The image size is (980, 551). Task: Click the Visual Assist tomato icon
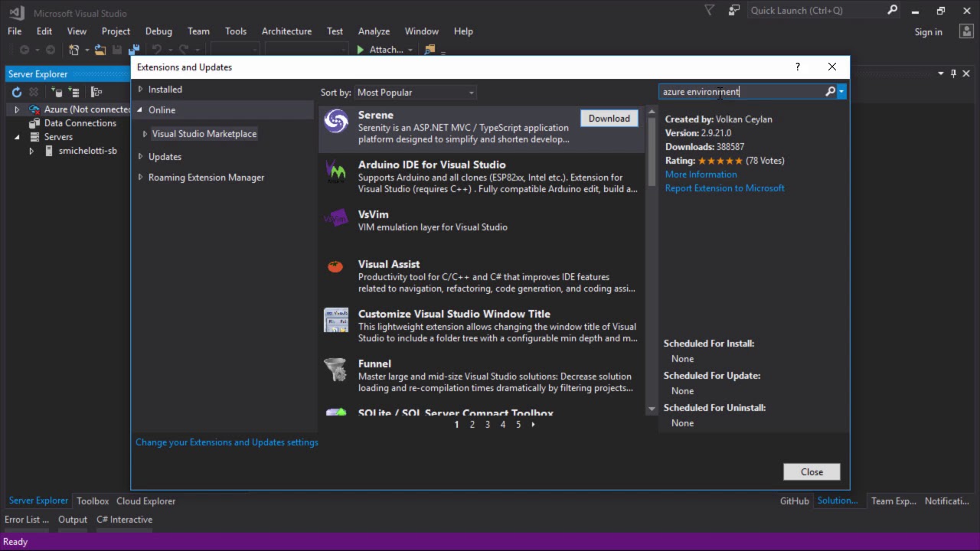point(335,266)
